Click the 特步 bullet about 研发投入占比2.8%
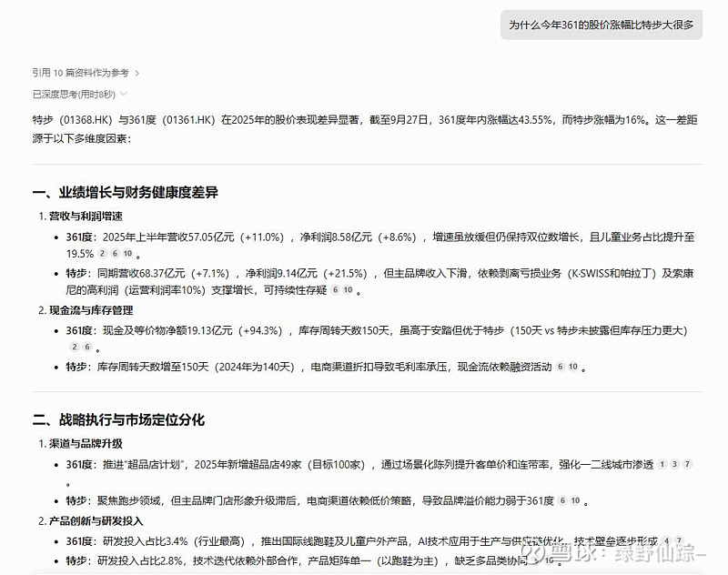728x575 pixels. point(314,560)
